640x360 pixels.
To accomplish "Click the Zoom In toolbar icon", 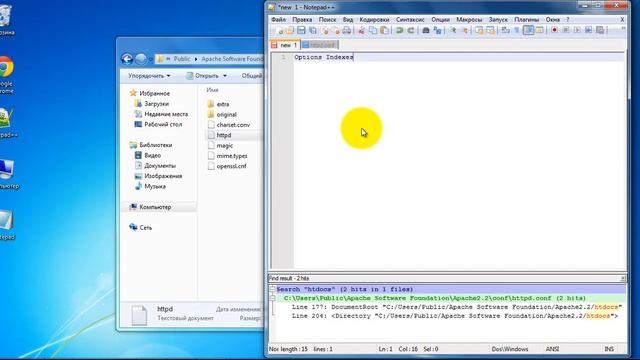I will [x=453, y=30].
